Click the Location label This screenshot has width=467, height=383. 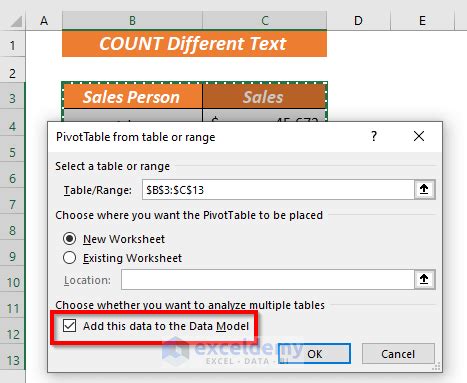coord(87,280)
